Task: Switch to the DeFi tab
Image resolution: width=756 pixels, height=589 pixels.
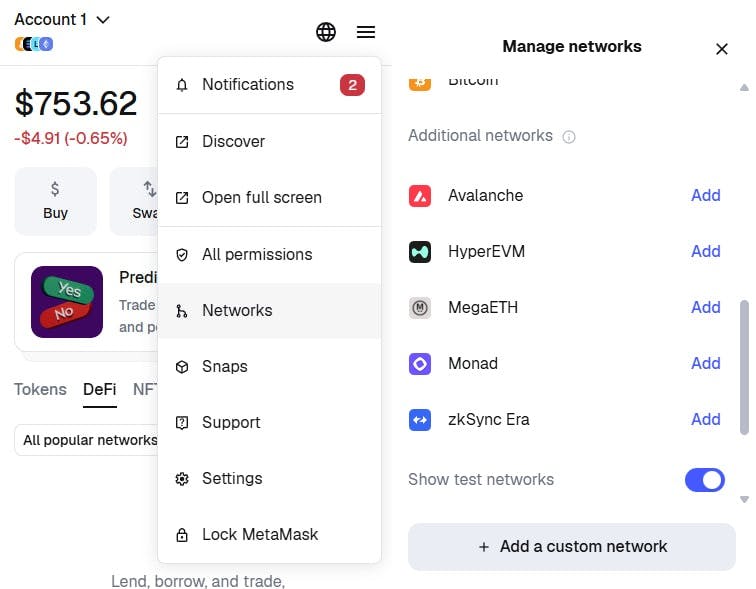Action: (x=99, y=389)
